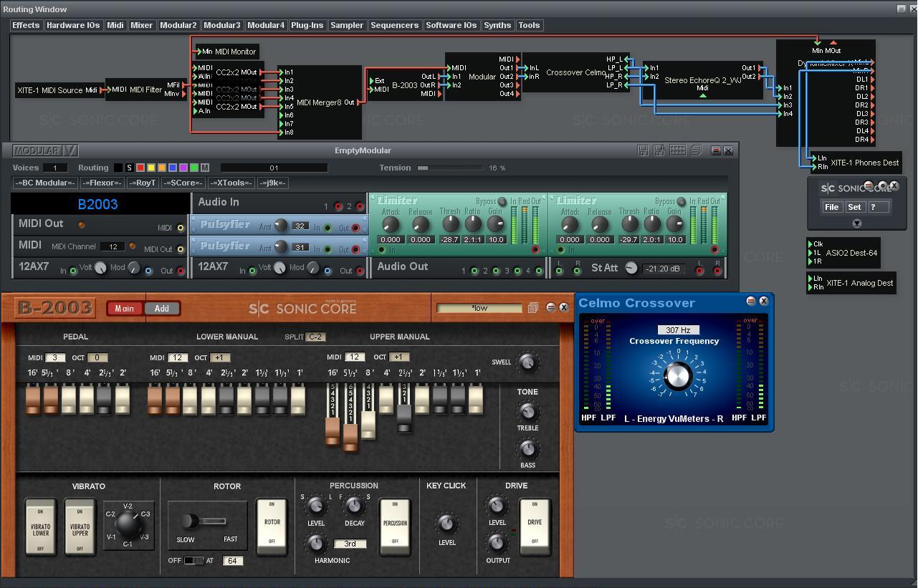Viewport: 918px width, 588px height.
Task: Switch to Add page in B-2003
Action: tap(162, 309)
